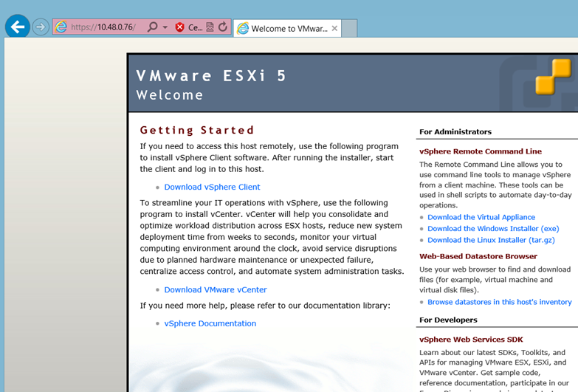Click the VMware ESXi 5 title
This screenshot has height=392, width=578.
(x=211, y=76)
